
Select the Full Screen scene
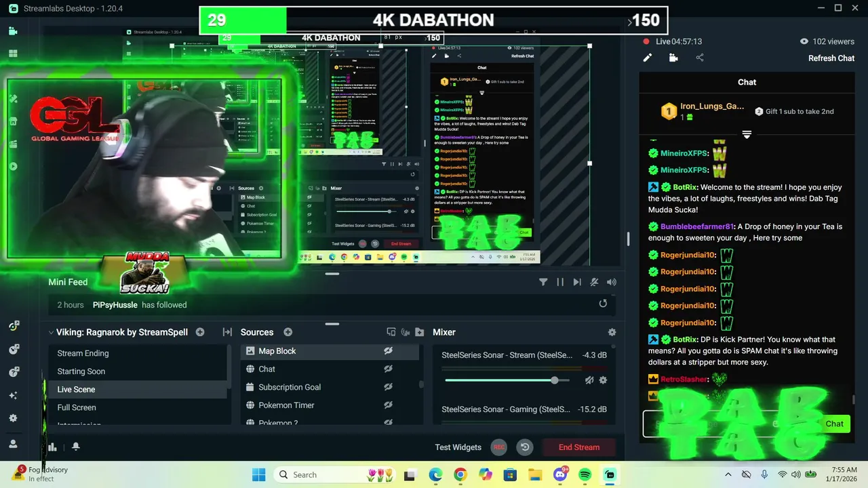[138, 407]
